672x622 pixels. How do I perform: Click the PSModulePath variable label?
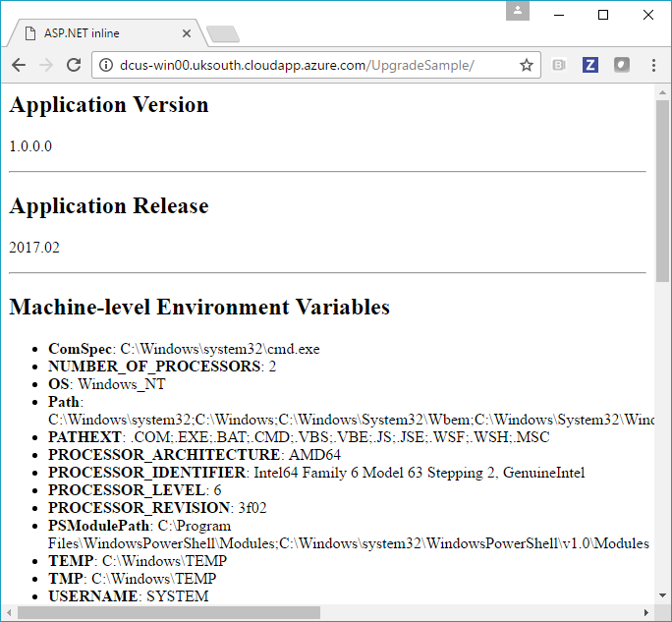pyautogui.click(x=98, y=526)
